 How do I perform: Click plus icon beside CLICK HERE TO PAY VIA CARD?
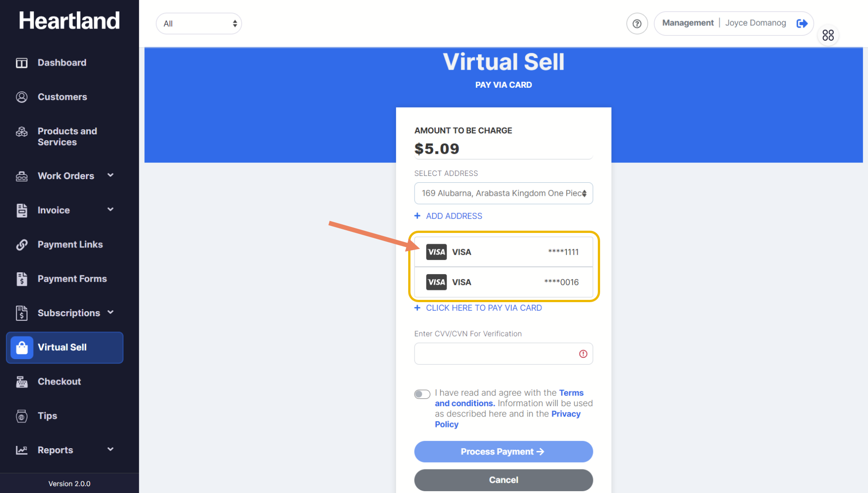[417, 308]
